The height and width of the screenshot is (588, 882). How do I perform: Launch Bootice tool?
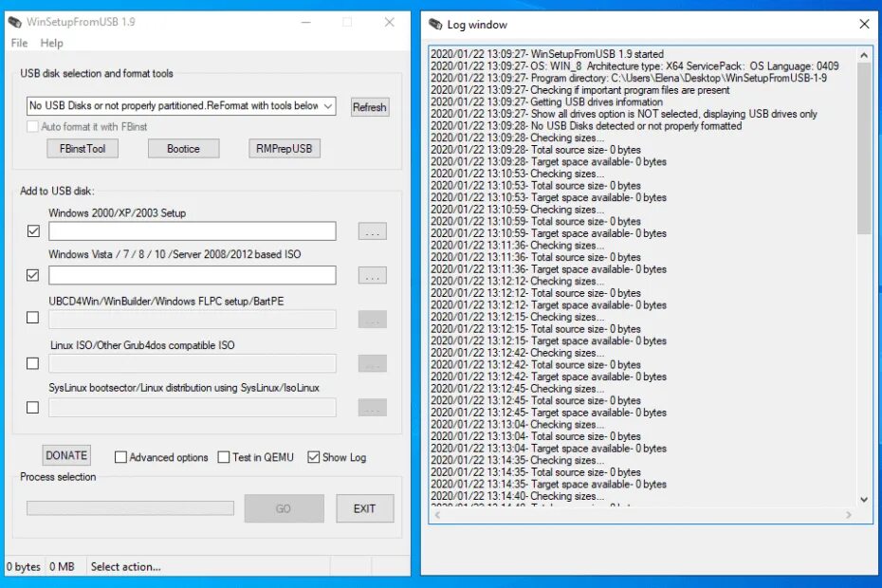pyautogui.click(x=183, y=149)
